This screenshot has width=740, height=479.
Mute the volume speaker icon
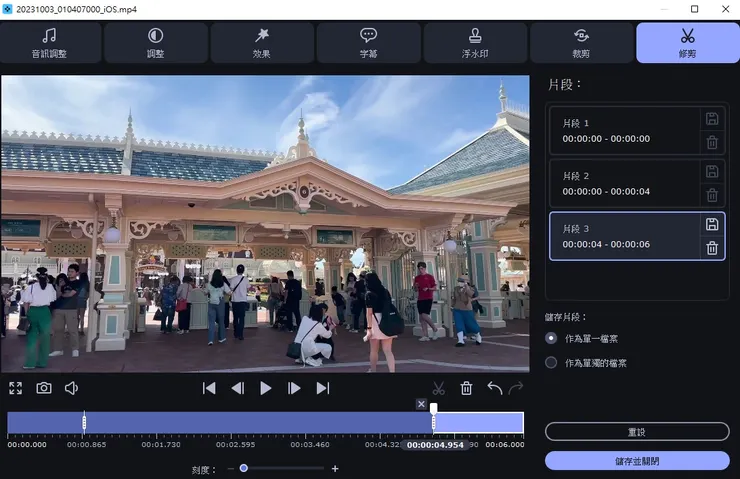click(71, 388)
